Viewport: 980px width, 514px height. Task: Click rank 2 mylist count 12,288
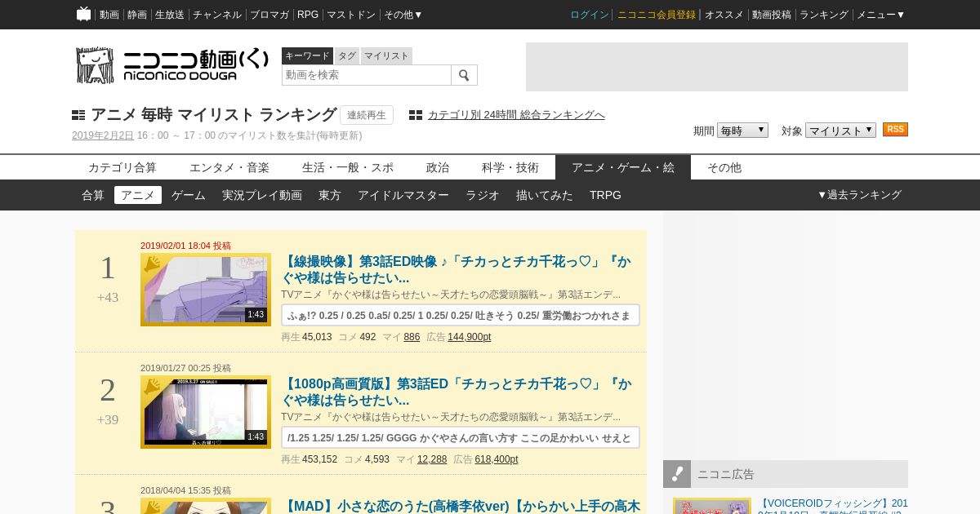432,459
